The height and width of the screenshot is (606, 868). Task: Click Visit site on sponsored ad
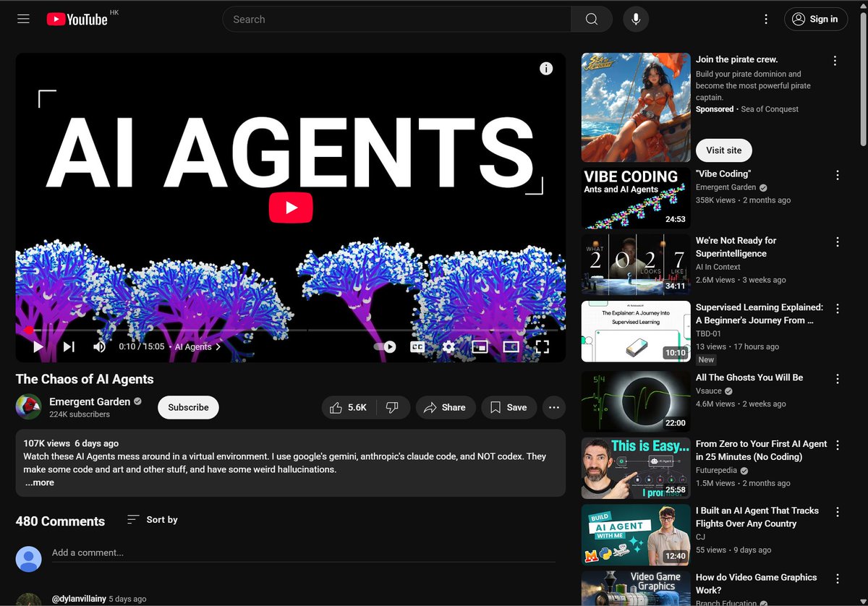[x=724, y=150]
